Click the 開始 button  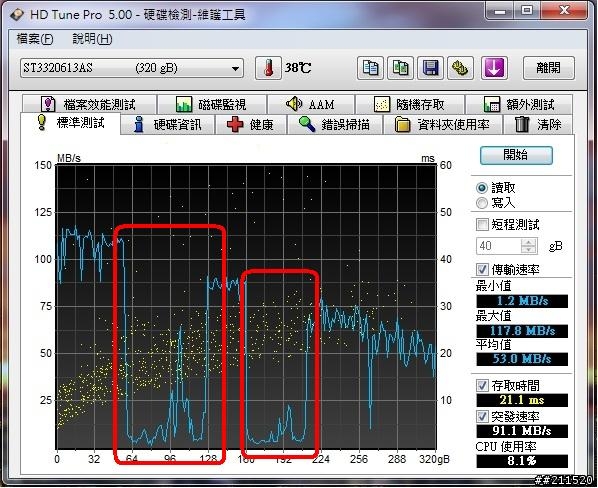pos(516,155)
